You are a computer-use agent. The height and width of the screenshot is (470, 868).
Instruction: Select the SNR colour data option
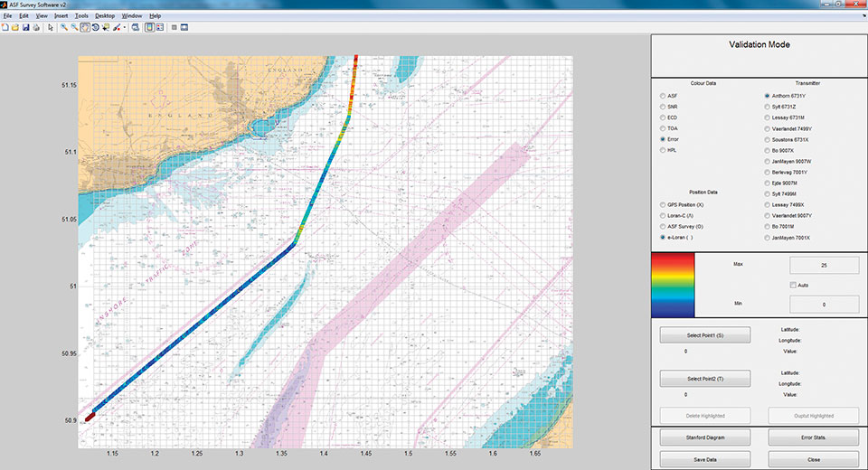[x=663, y=107]
